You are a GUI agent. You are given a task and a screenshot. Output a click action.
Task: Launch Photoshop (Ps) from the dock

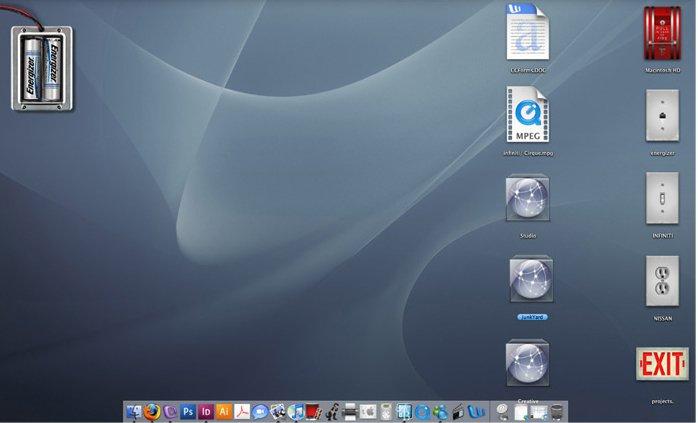click(188, 412)
